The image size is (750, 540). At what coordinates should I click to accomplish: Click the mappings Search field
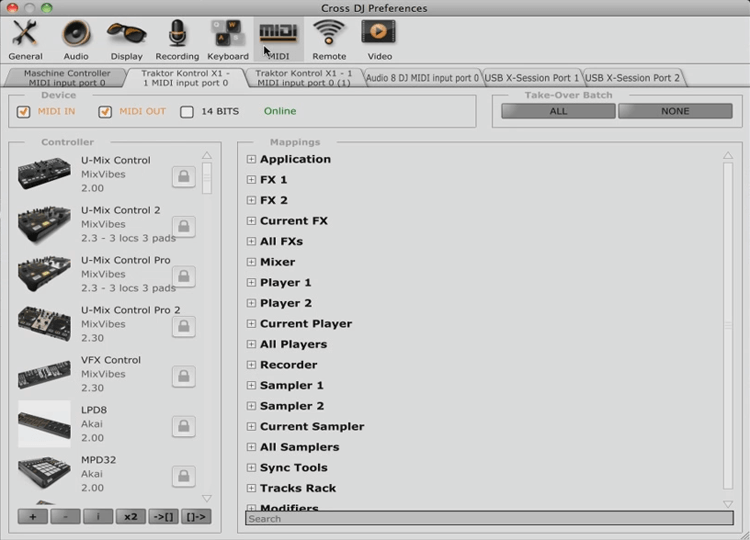coord(489,518)
